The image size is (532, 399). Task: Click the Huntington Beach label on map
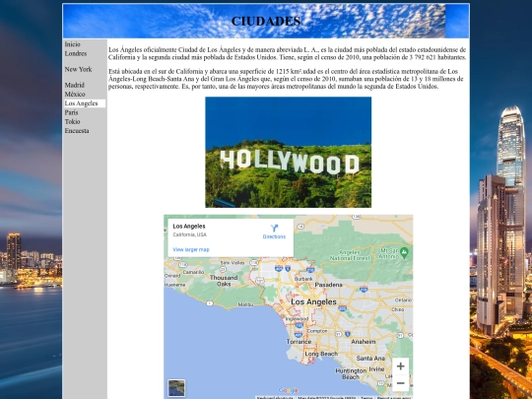tap(351, 374)
